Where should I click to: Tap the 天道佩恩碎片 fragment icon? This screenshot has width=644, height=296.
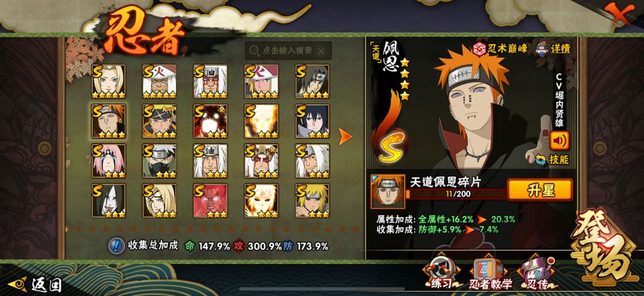coord(388,192)
